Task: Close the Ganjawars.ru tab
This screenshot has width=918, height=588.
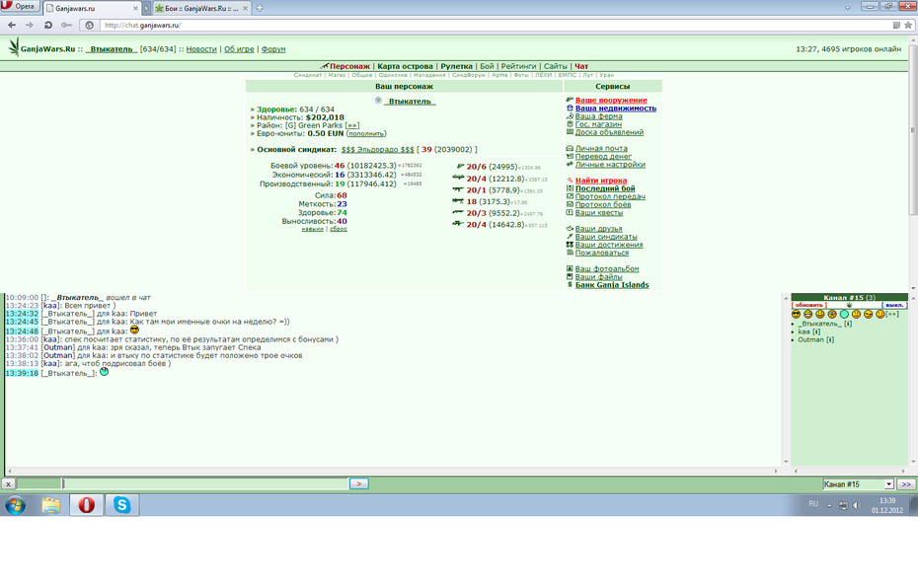Action: pyautogui.click(x=136, y=8)
